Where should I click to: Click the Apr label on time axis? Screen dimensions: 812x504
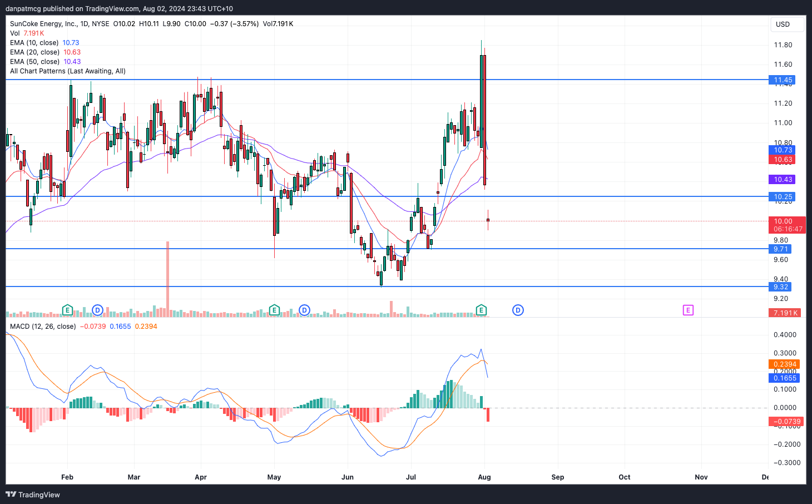[201, 477]
